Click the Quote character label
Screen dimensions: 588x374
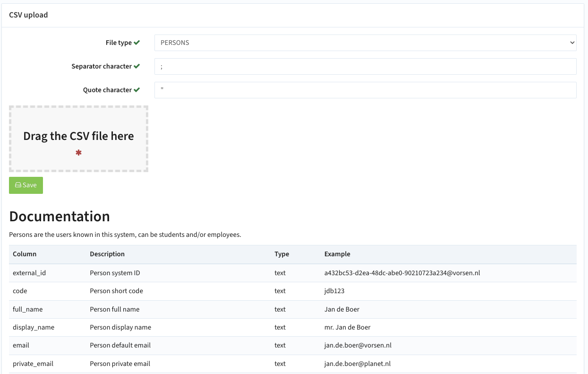[x=107, y=90]
